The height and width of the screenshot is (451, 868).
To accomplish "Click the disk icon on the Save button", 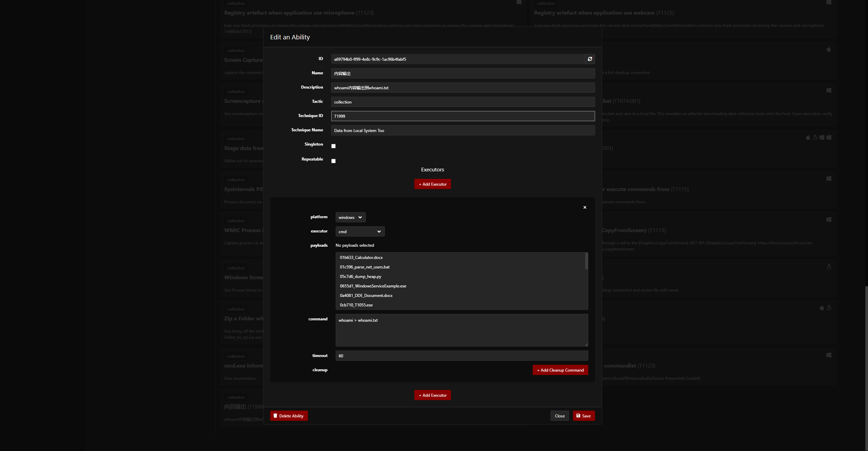I will (578, 415).
